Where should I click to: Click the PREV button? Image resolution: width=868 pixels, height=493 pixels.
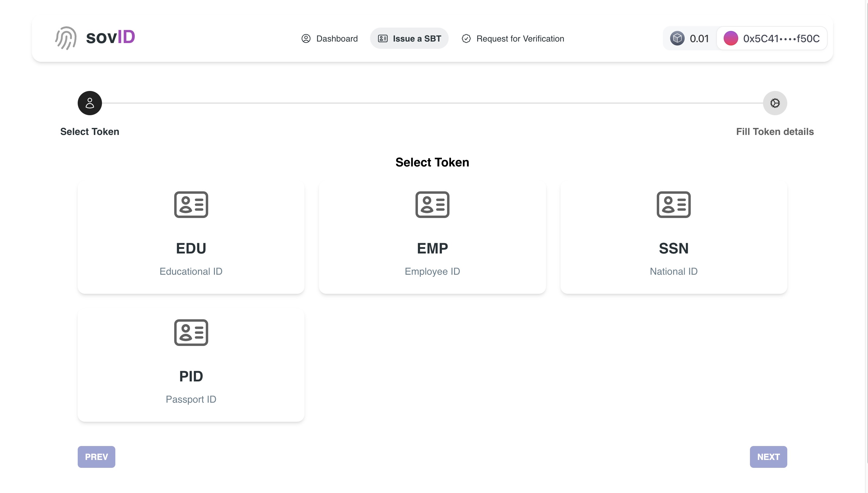pos(97,457)
